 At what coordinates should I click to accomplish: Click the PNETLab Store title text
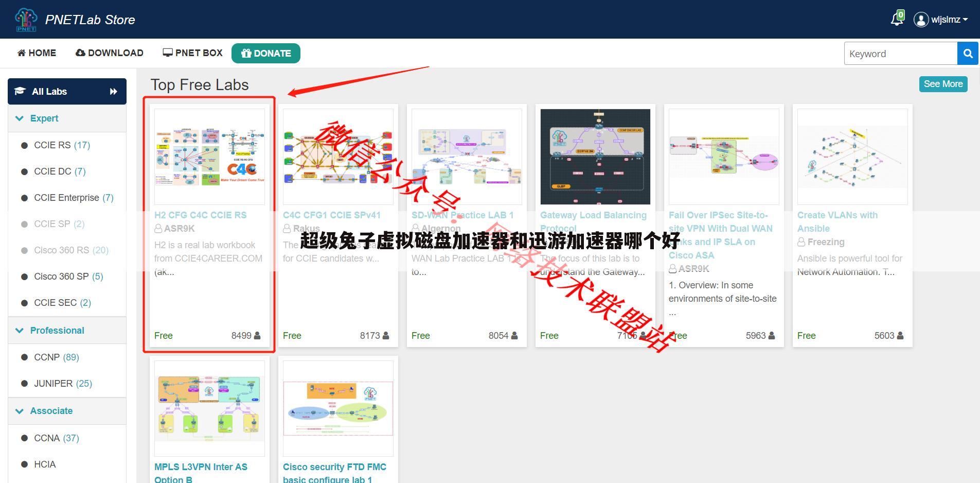tap(90, 20)
